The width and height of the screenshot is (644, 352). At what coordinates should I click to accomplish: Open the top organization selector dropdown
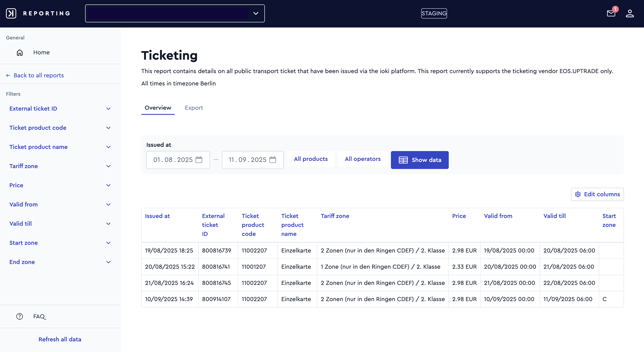click(x=175, y=13)
